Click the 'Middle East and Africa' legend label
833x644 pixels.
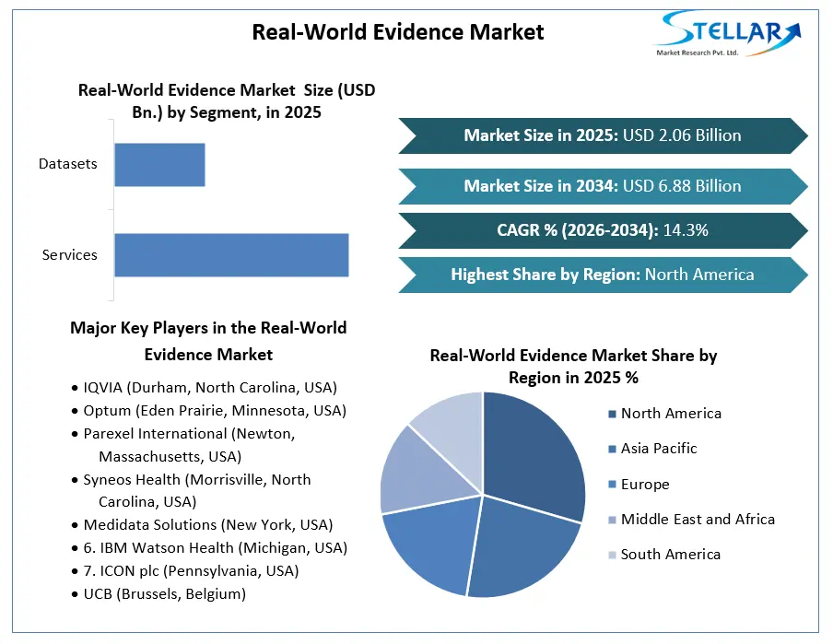click(698, 519)
